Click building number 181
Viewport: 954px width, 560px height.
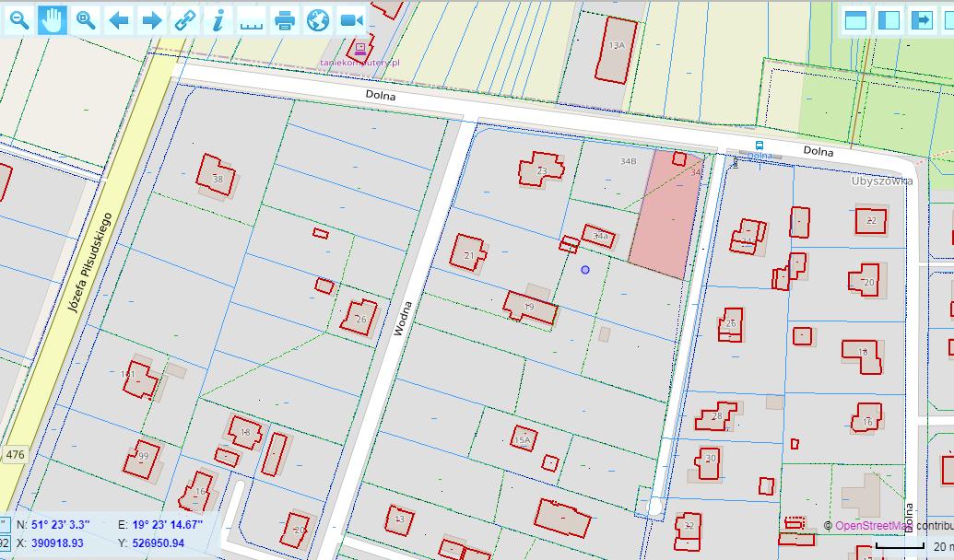click(128, 374)
